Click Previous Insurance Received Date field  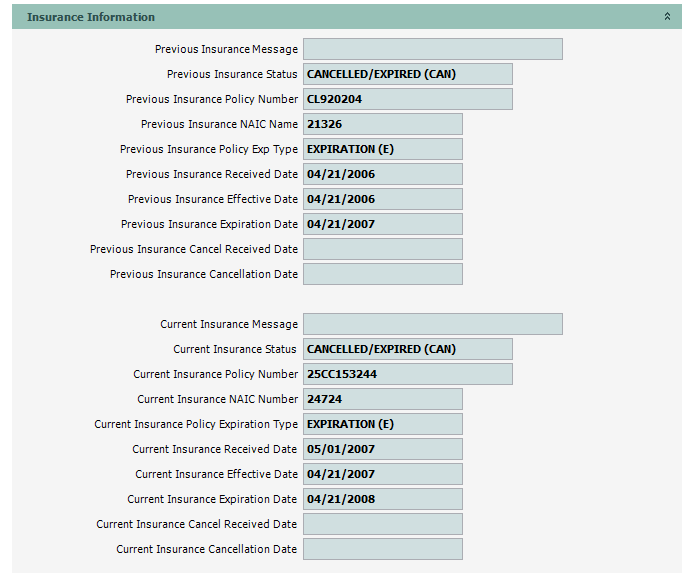pos(382,174)
